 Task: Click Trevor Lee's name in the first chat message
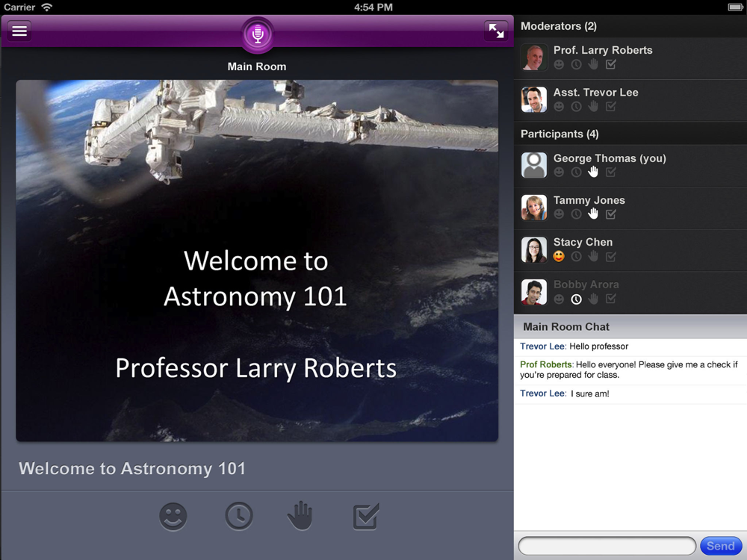543,346
